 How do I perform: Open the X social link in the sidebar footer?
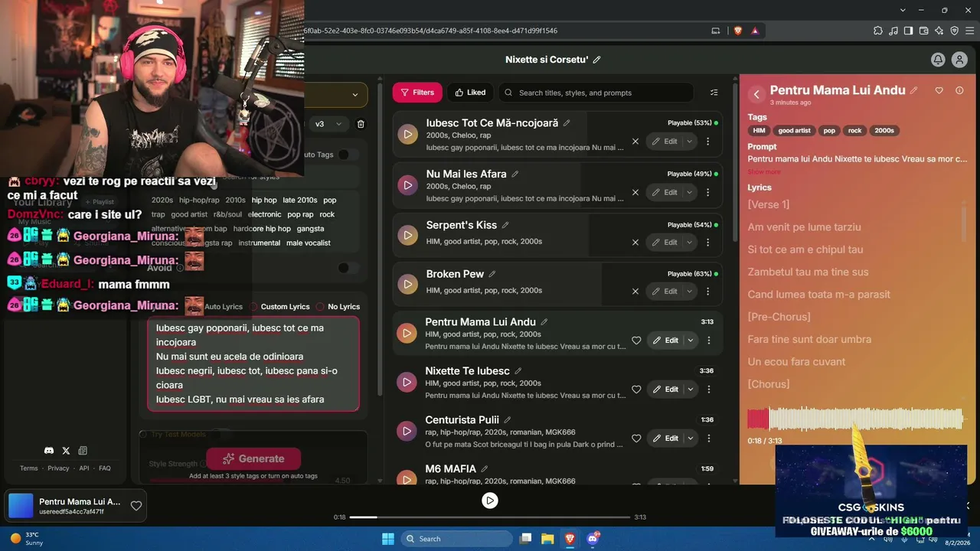click(x=66, y=451)
